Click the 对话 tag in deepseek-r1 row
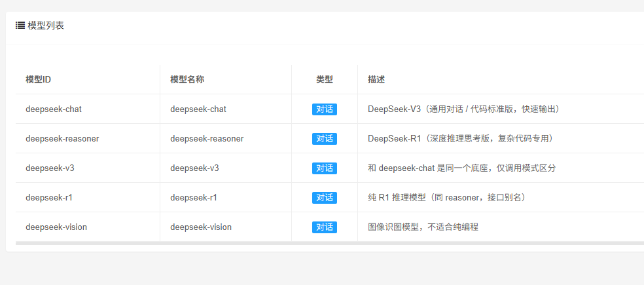 point(325,198)
